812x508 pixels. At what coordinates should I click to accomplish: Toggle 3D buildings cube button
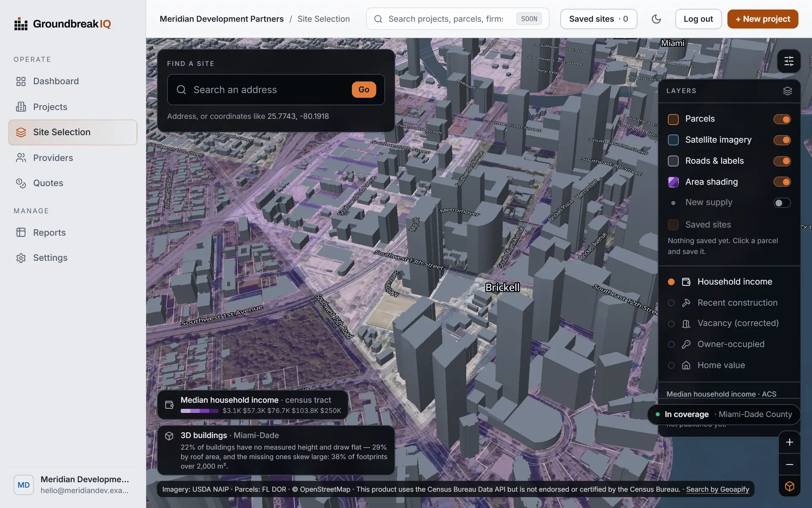tap(789, 486)
